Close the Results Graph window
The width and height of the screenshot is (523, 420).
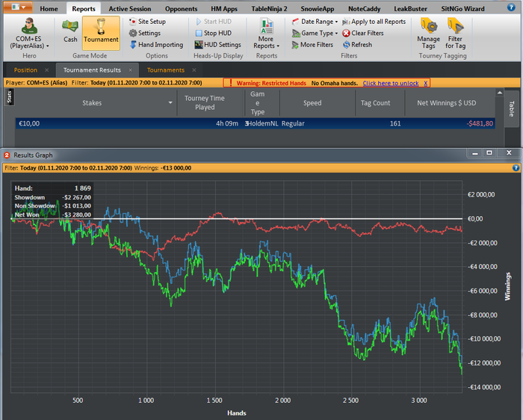[509, 153]
